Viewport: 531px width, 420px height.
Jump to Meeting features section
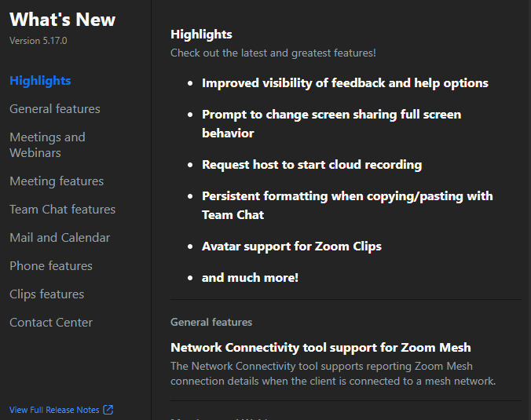coord(57,181)
